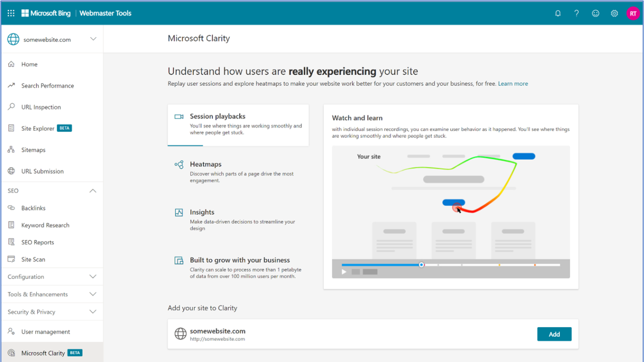Click the Backlinks link icon in sidebar
Image resolution: width=644 pixels, height=362 pixels.
point(11,208)
